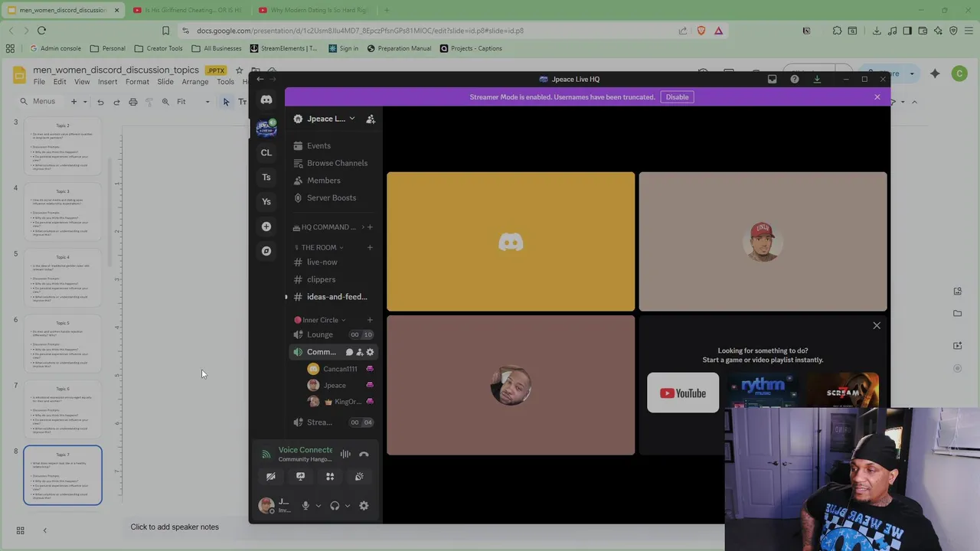This screenshot has height=551, width=980.
Task: Disconnect from voice with hang-up icon
Action: tap(364, 455)
